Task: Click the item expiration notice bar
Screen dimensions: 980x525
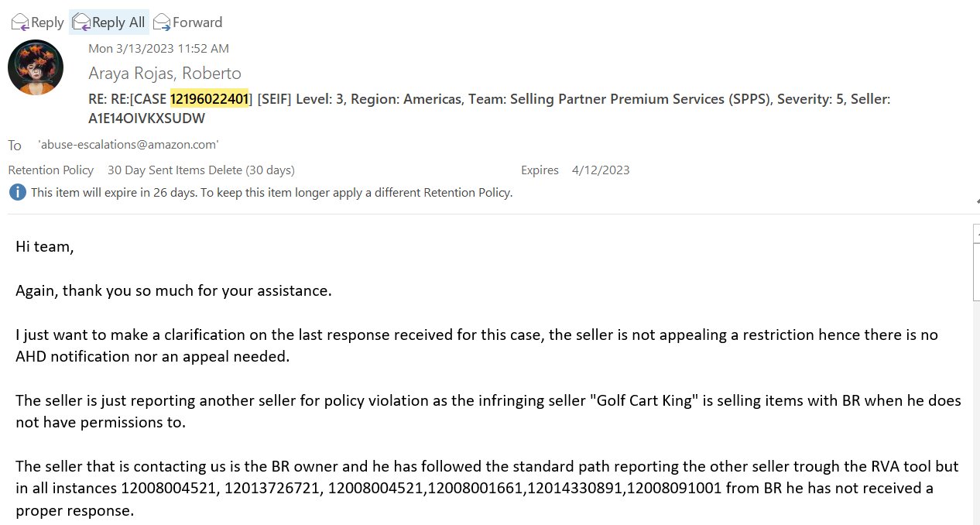Action: point(261,192)
